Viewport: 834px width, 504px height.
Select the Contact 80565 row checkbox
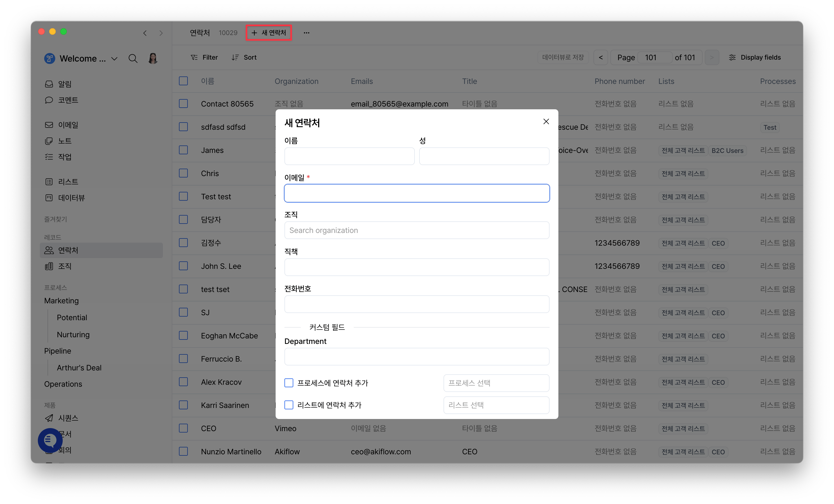tap(183, 104)
